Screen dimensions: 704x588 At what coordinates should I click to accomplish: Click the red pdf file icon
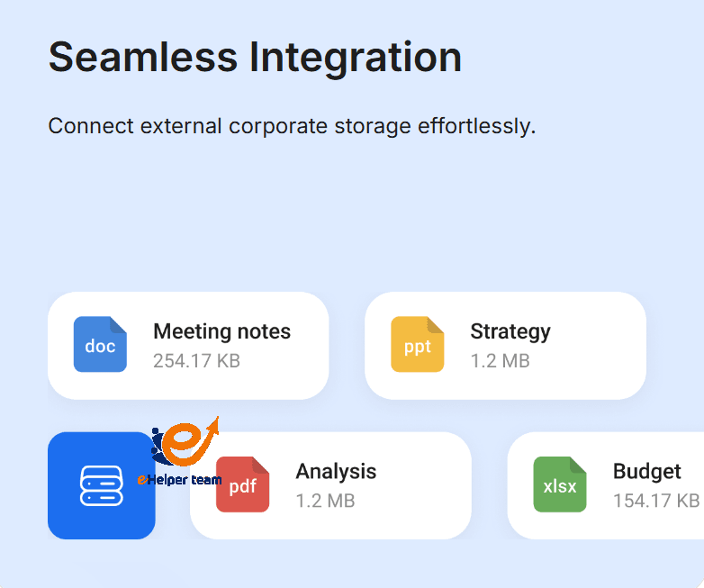242,484
